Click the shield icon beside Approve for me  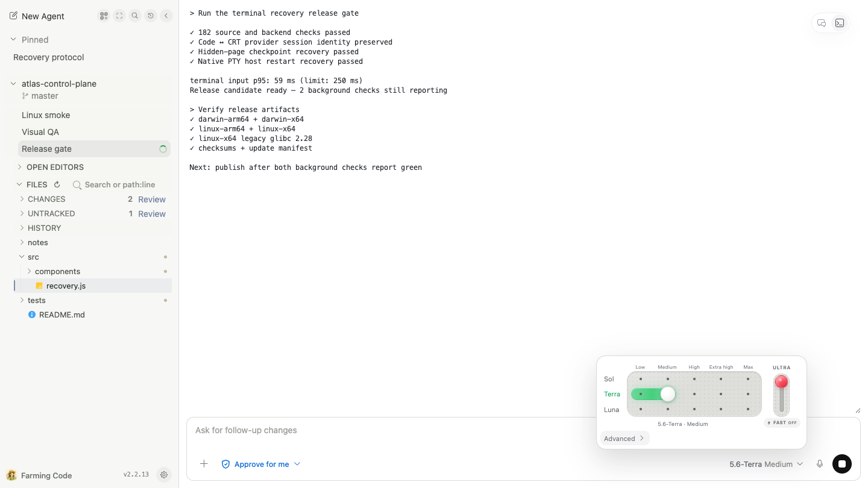point(226,464)
